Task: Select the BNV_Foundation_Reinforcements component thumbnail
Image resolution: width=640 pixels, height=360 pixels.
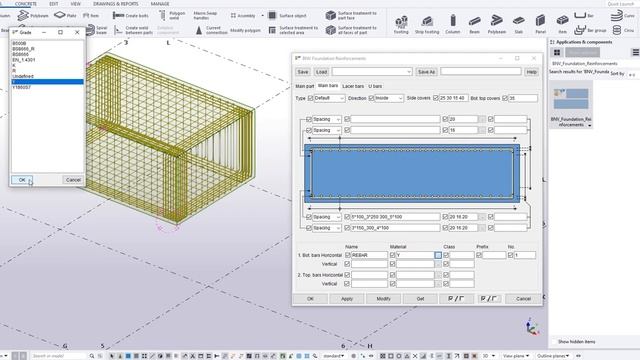Action: pyautogui.click(x=571, y=104)
